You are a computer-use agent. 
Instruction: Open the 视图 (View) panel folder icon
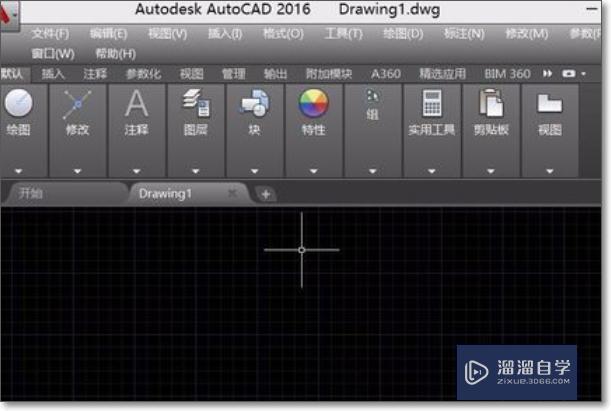tap(549, 103)
